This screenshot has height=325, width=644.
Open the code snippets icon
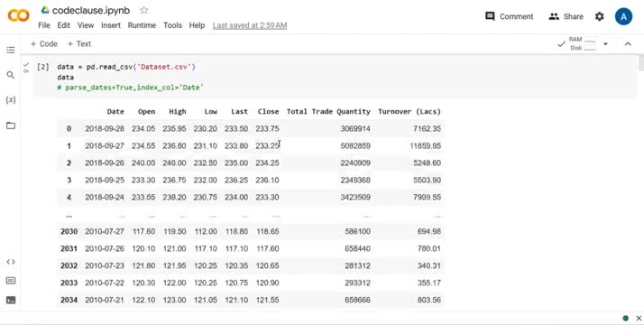click(11, 262)
